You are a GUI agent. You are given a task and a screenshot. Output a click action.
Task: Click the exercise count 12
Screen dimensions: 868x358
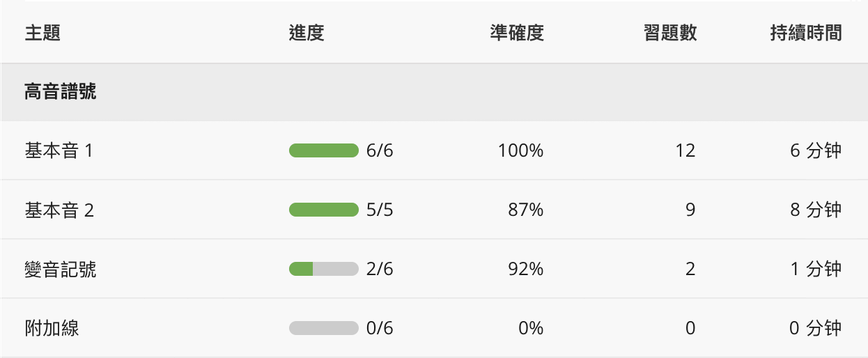click(x=685, y=150)
